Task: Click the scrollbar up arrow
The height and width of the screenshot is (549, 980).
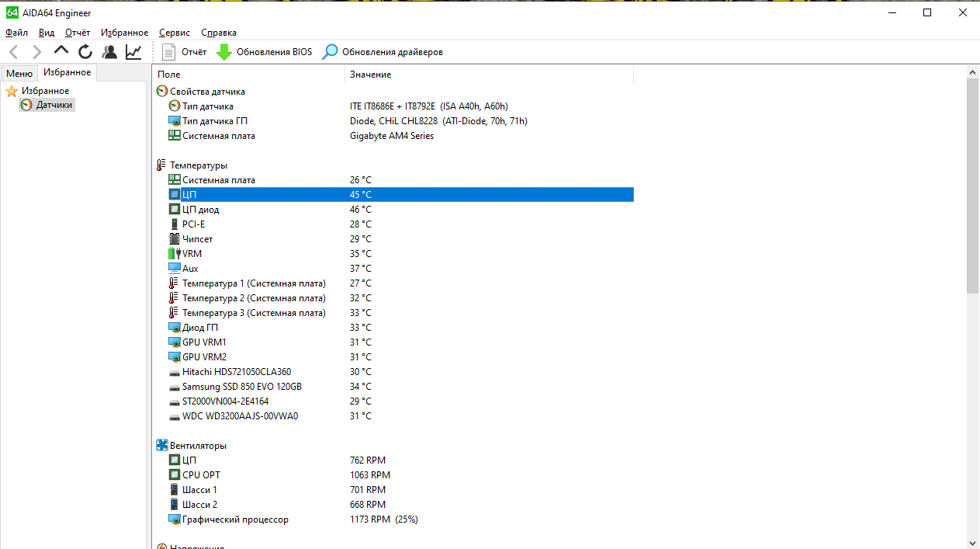Action: [x=973, y=72]
